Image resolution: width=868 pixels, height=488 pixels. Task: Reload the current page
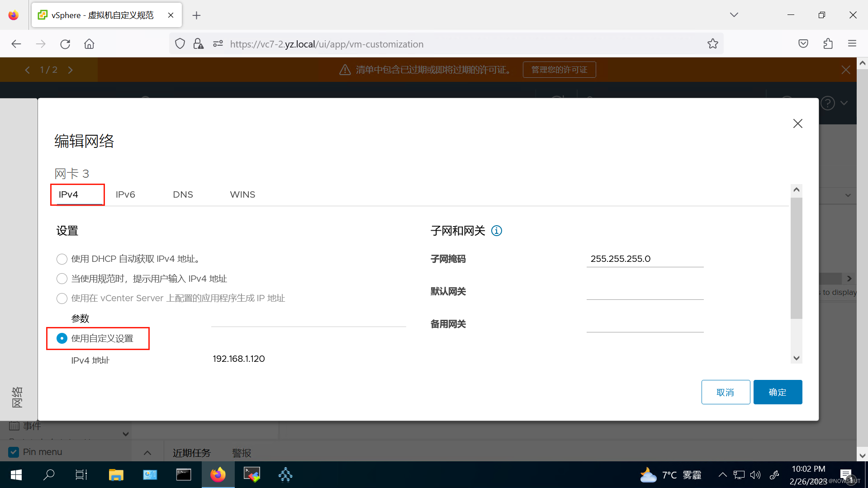click(65, 44)
